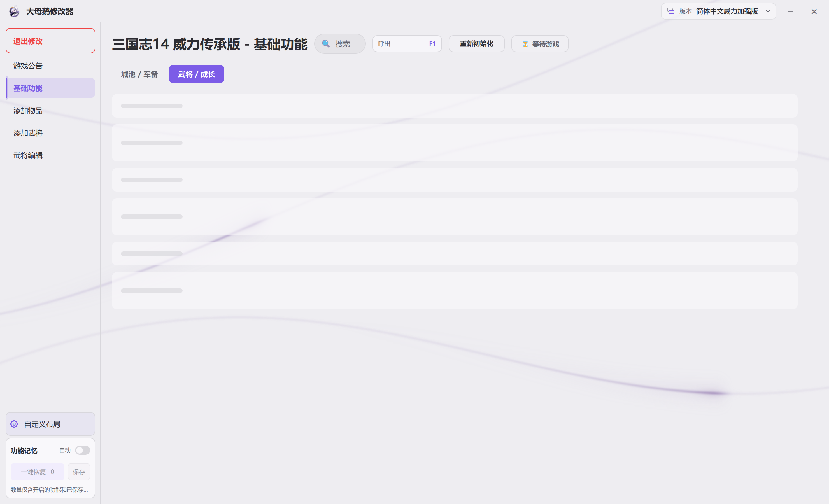Click the 数量仅含开启的功能和已保存... note
This screenshot has width=829, height=504.
(49, 489)
